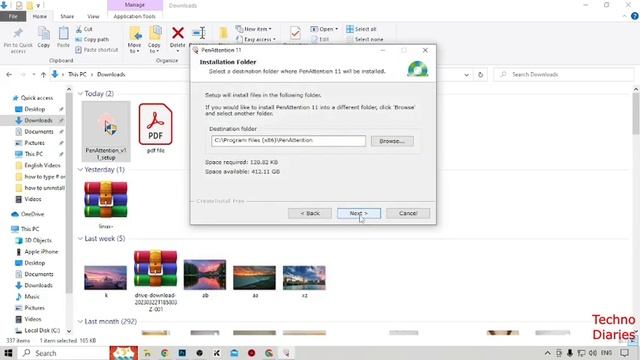
Task: Click Cancel button in installer
Action: pos(408,213)
